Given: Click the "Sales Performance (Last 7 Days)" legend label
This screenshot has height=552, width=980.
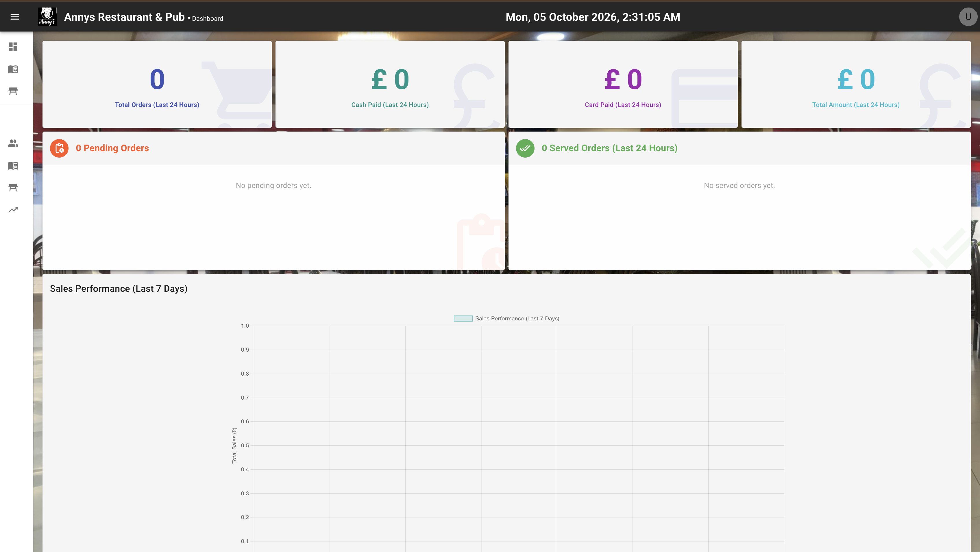Looking at the screenshot, I should [x=517, y=318].
